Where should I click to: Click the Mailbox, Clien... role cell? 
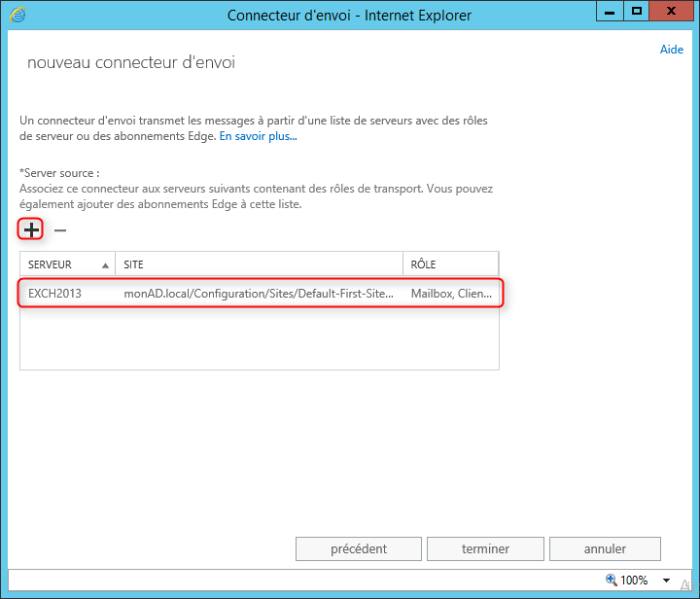click(x=451, y=294)
